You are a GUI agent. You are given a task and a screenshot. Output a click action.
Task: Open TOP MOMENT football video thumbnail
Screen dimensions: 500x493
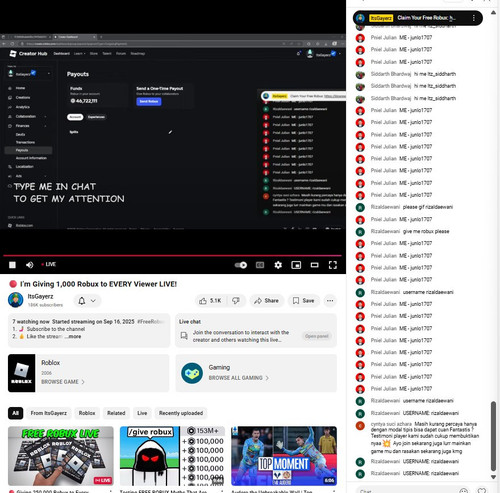pyautogui.click(x=284, y=456)
